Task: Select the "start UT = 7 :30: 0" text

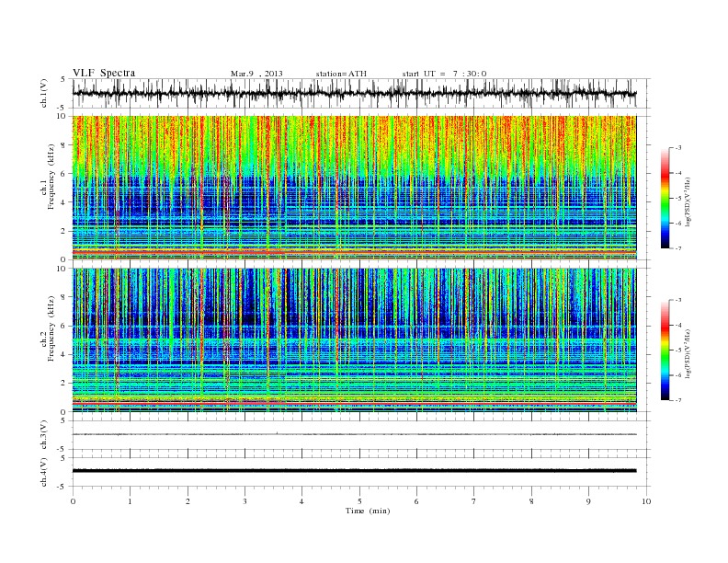Action: (x=444, y=74)
